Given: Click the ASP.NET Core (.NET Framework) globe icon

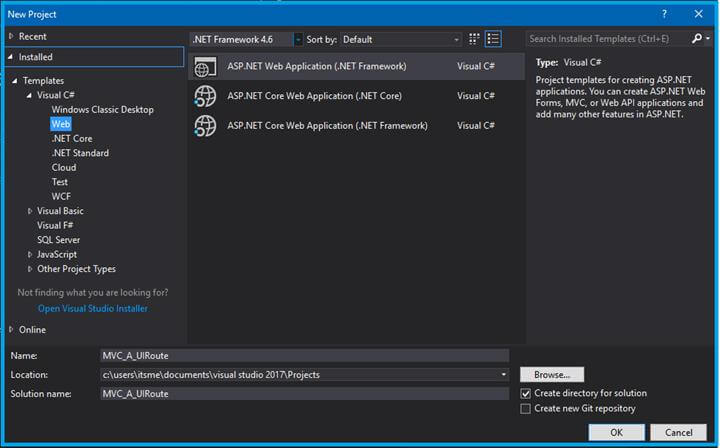Looking at the screenshot, I should click(205, 126).
